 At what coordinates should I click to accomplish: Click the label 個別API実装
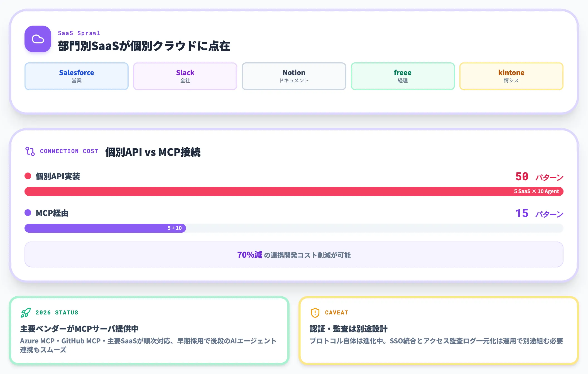[58, 176]
